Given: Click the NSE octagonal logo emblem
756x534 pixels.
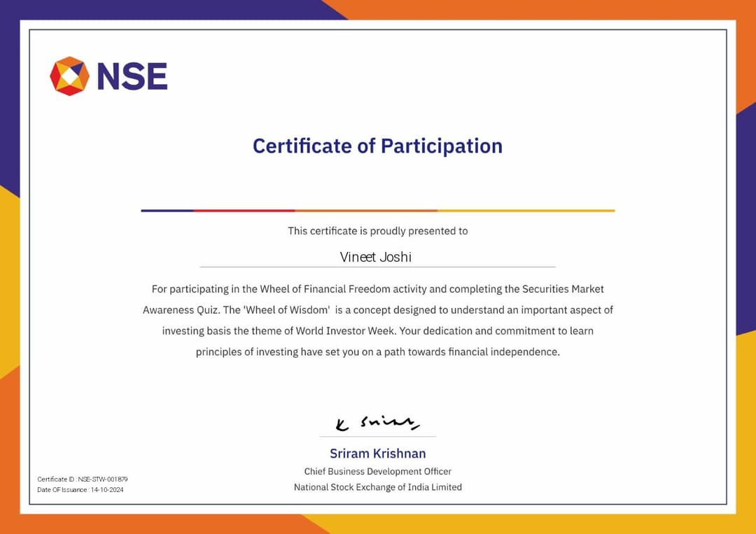Looking at the screenshot, I should tap(69, 76).
